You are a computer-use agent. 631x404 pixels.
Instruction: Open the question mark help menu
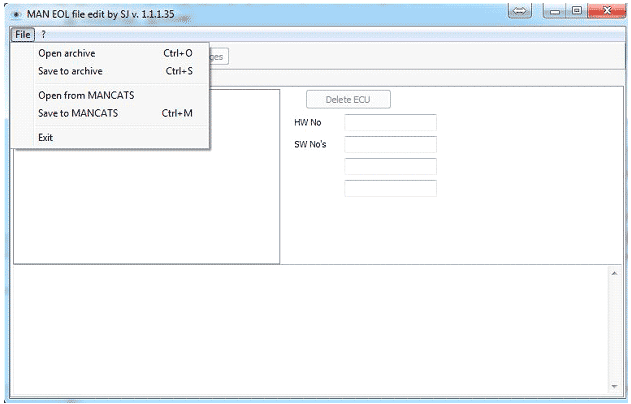coord(43,35)
